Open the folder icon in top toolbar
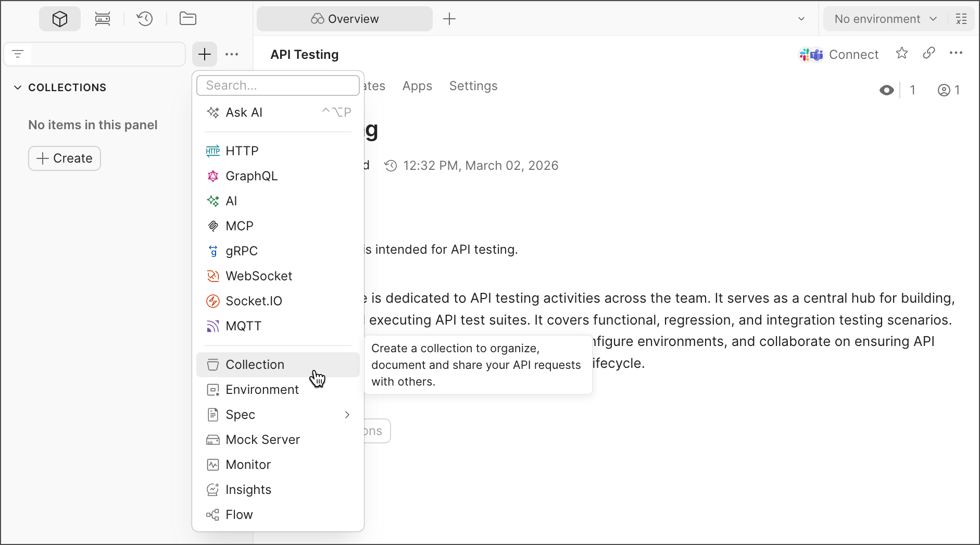The width and height of the screenshot is (980, 545). click(187, 19)
